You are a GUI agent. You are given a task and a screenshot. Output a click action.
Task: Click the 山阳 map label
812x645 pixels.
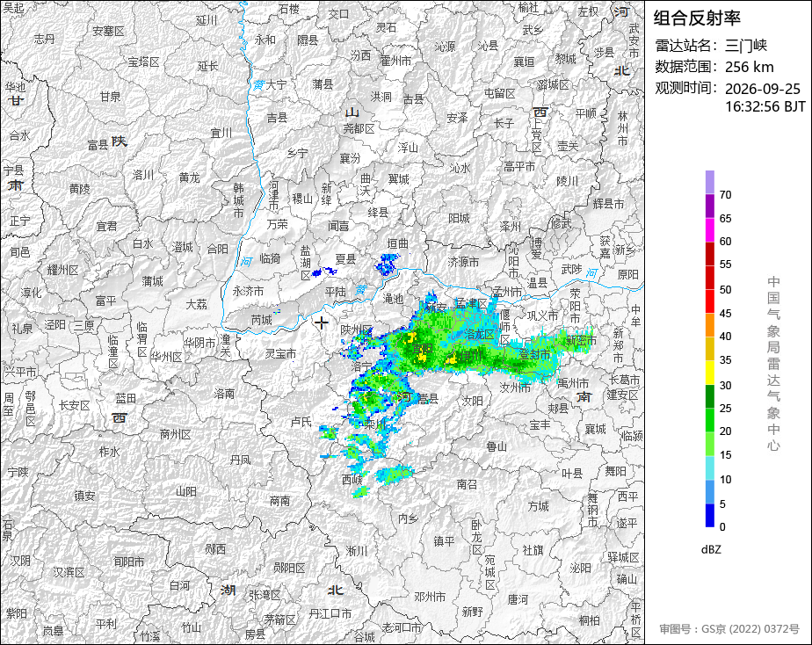tap(186, 490)
